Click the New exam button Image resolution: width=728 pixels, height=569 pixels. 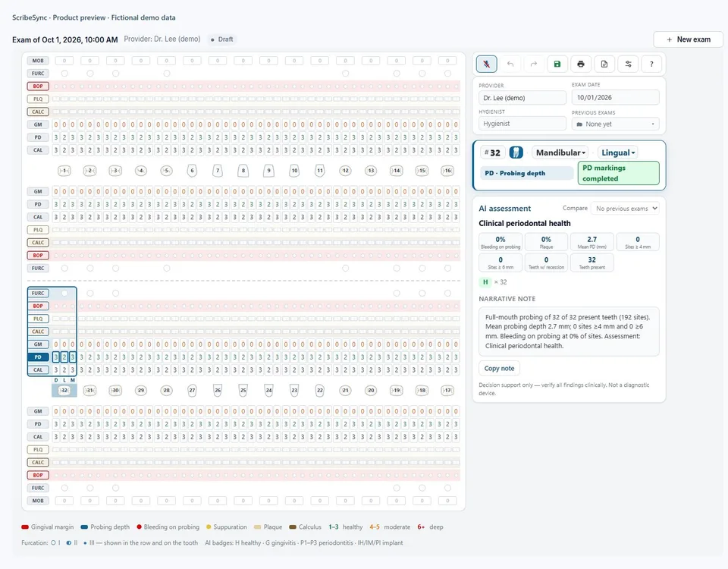(688, 39)
